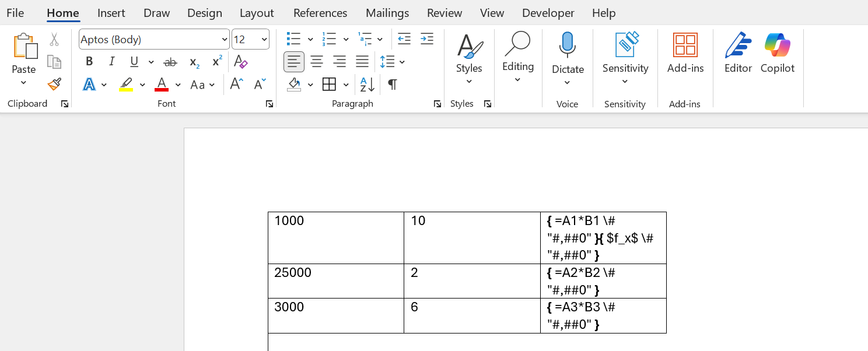
Task: Open the Change Case dropdown
Action: click(203, 85)
